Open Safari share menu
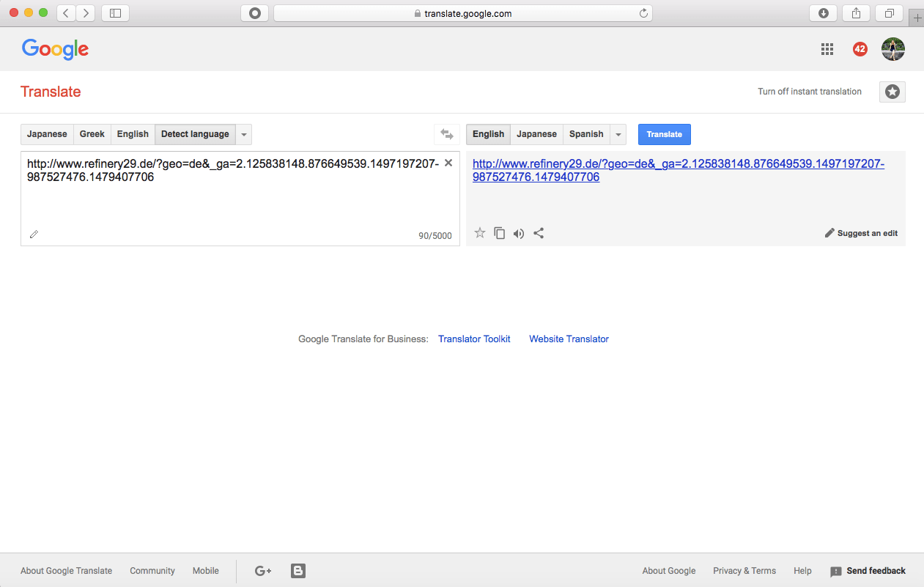924x587 pixels. (x=856, y=13)
